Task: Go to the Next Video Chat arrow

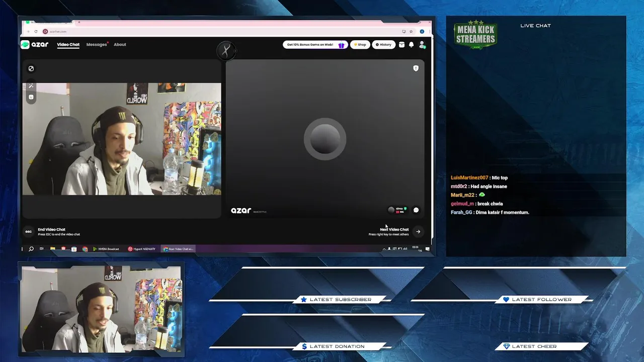Action: click(x=418, y=232)
